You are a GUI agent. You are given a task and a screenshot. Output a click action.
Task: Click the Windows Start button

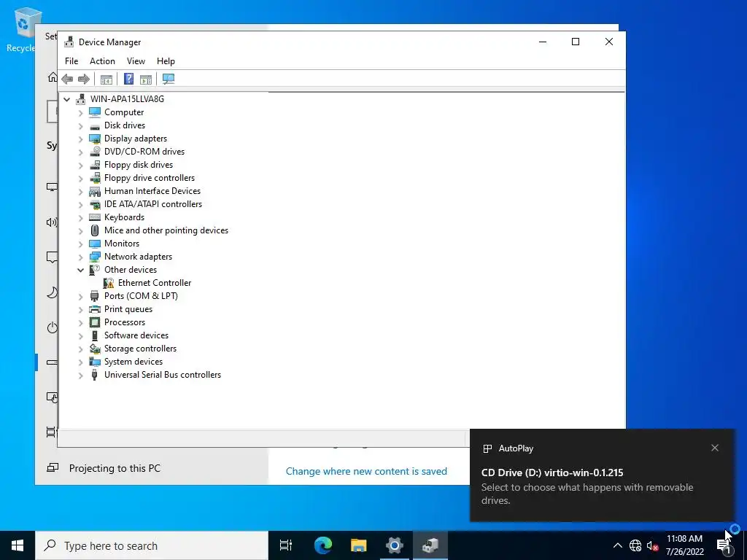18,545
